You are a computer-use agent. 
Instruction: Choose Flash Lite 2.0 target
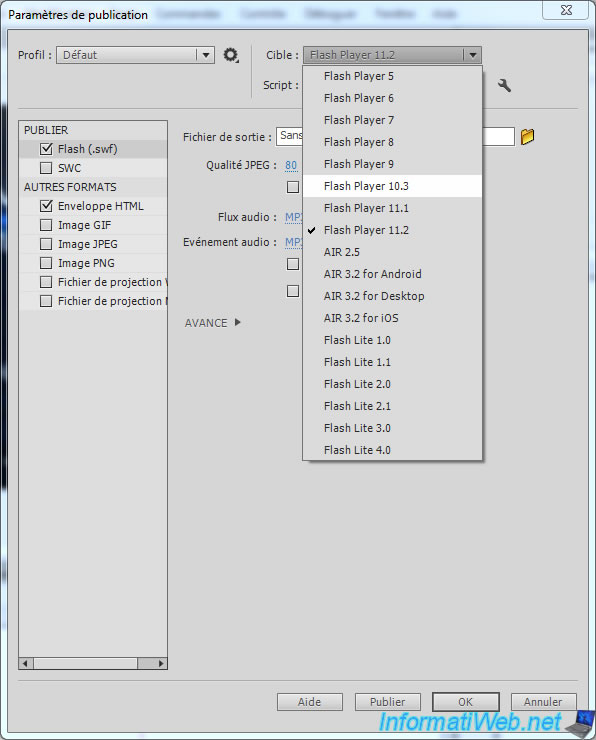tap(392, 384)
